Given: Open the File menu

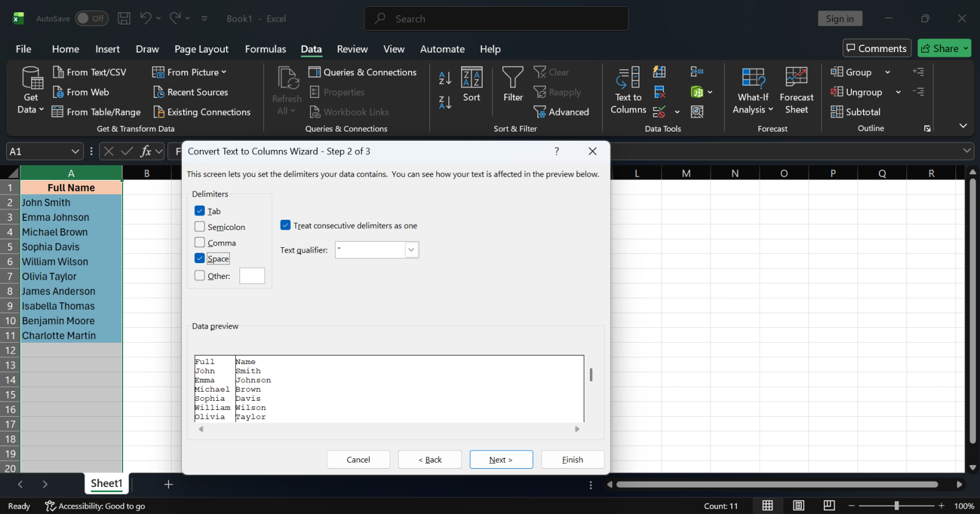Looking at the screenshot, I should click(x=23, y=49).
